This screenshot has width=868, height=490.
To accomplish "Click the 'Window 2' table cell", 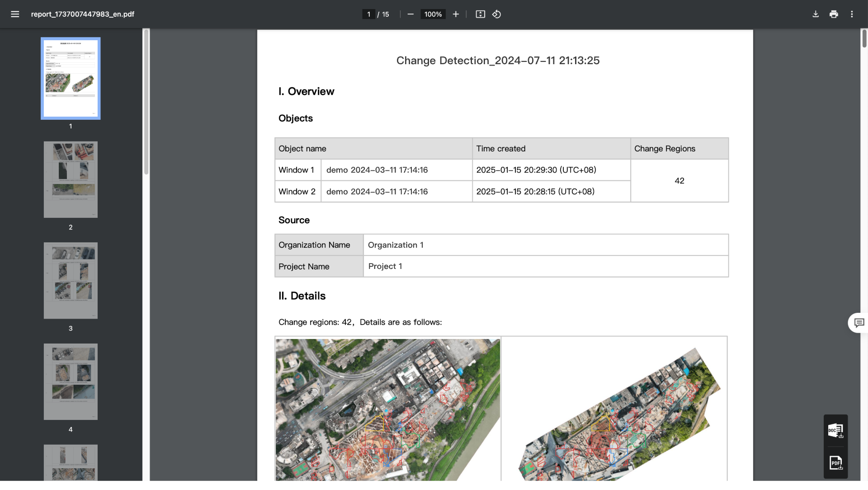I will 297,192.
